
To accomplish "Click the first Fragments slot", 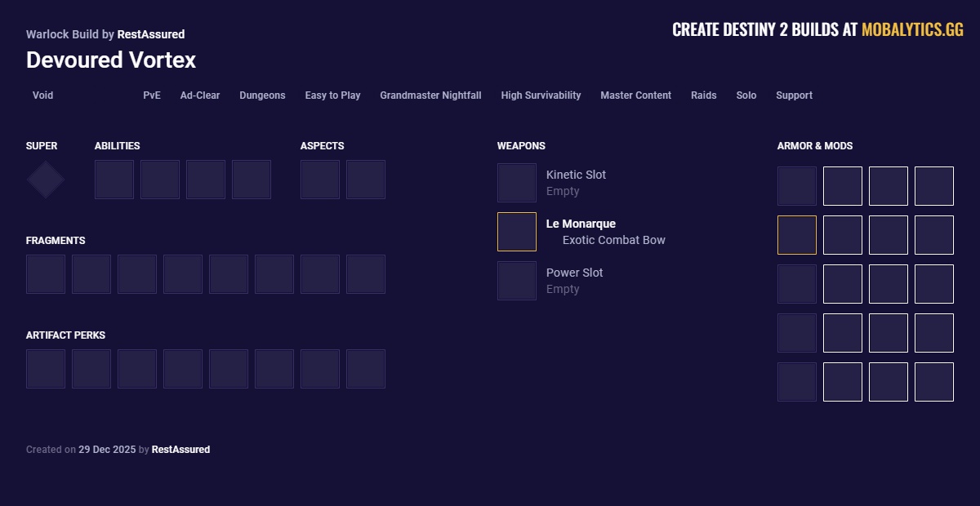I will tap(46, 274).
